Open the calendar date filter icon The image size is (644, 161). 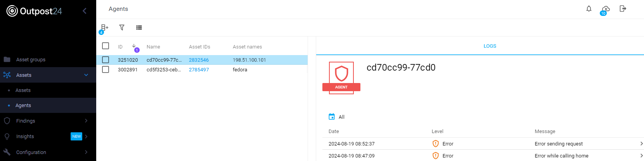click(332, 117)
